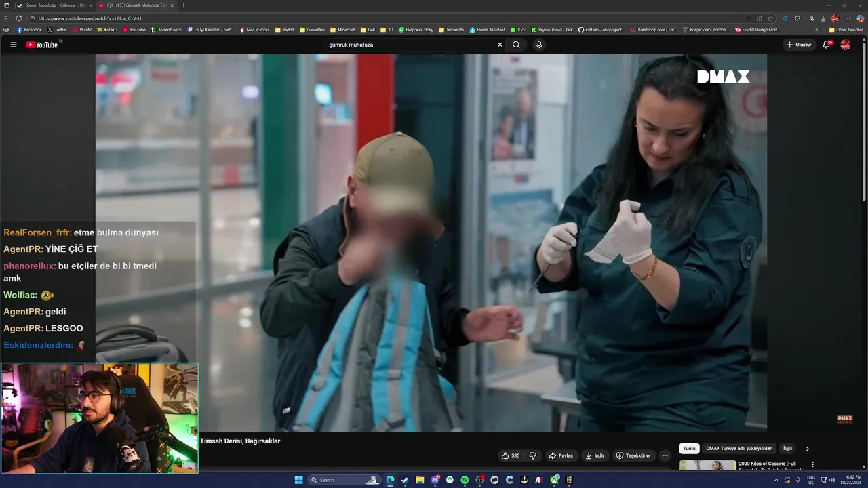The height and width of the screenshot is (488, 868).
Task: Open the Kotaku bookmark
Action: coord(107,30)
